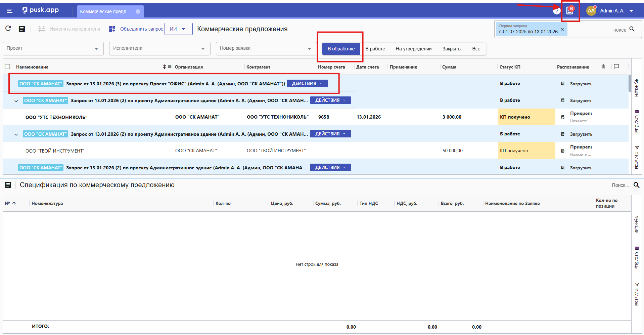Click the help question mark icon
This screenshot has height=335, width=644.
[x=556, y=11]
